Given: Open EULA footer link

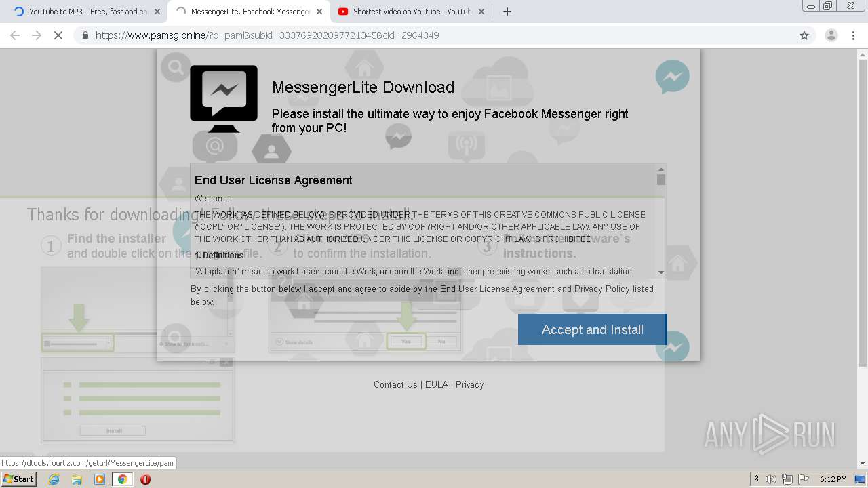Looking at the screenshot, I should pos(437,384).
